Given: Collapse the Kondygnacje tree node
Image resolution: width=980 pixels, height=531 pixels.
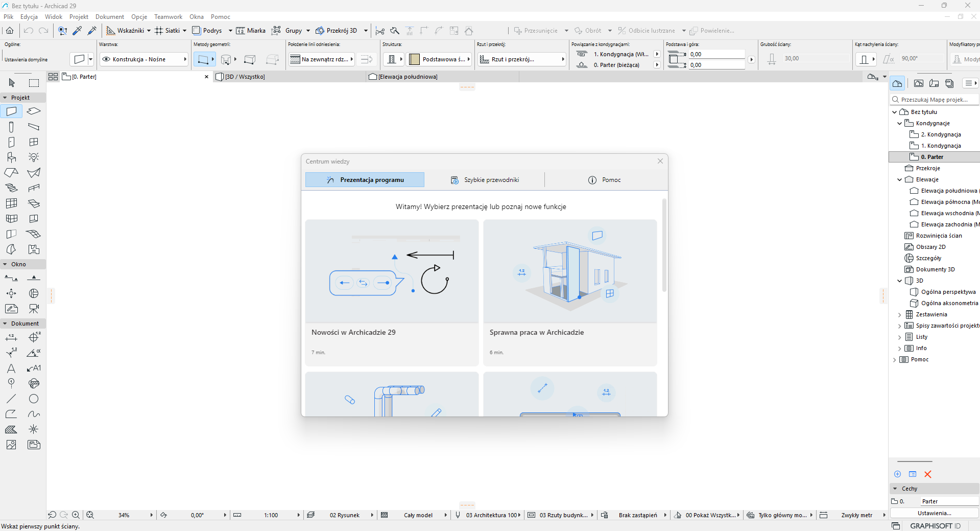Looking at the screenshot, I should 899,123.
